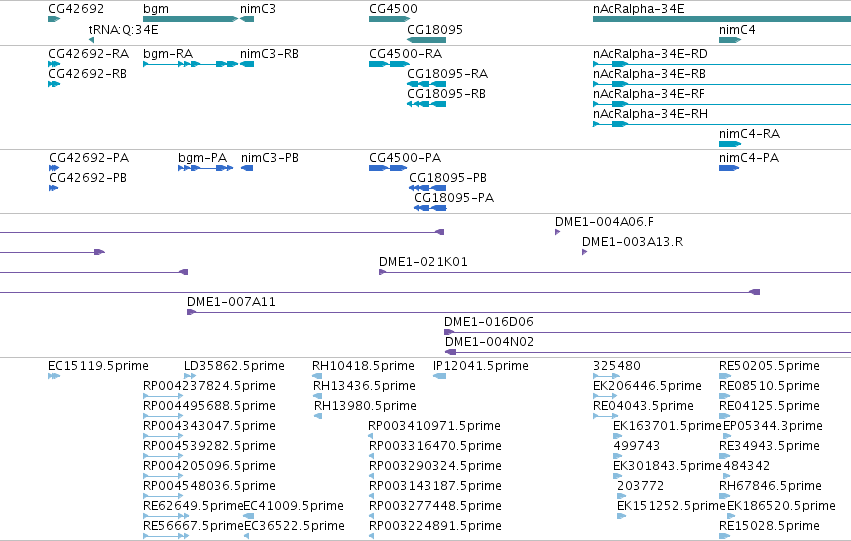Click EST RE04043.5prime label
The image size is (851, 541).
(643, 406)
